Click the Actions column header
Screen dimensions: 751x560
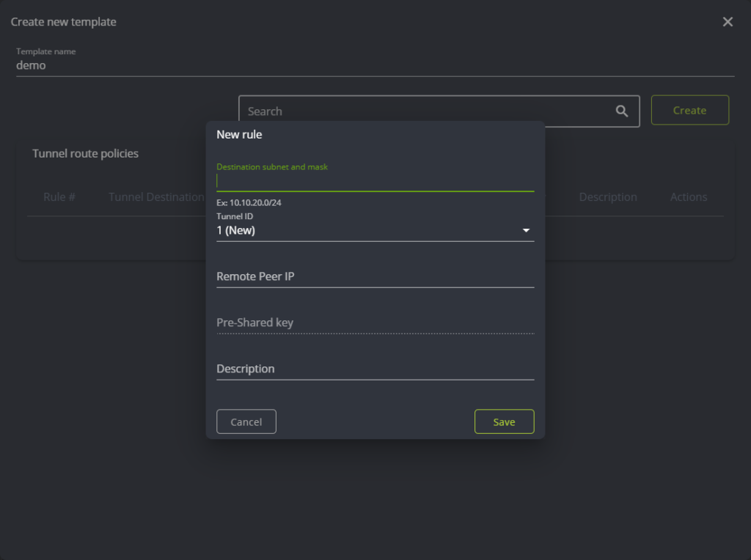[x=688, y=196]
